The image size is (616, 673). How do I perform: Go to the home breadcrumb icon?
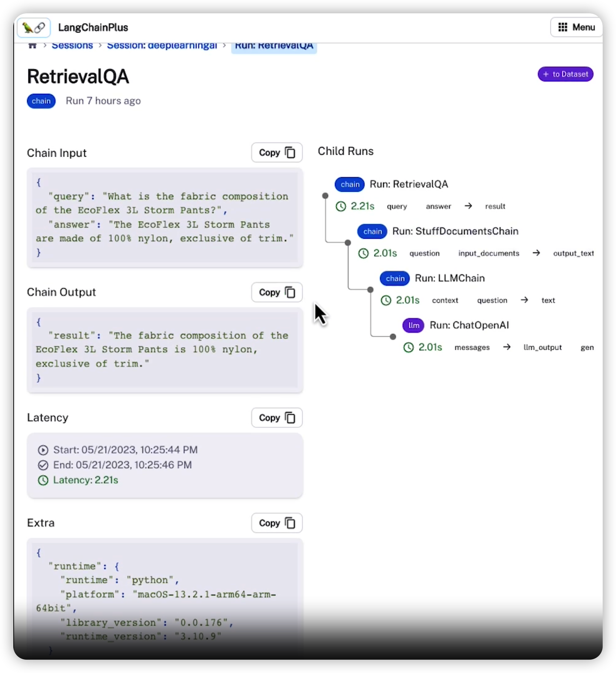click(x=33, y=46)
